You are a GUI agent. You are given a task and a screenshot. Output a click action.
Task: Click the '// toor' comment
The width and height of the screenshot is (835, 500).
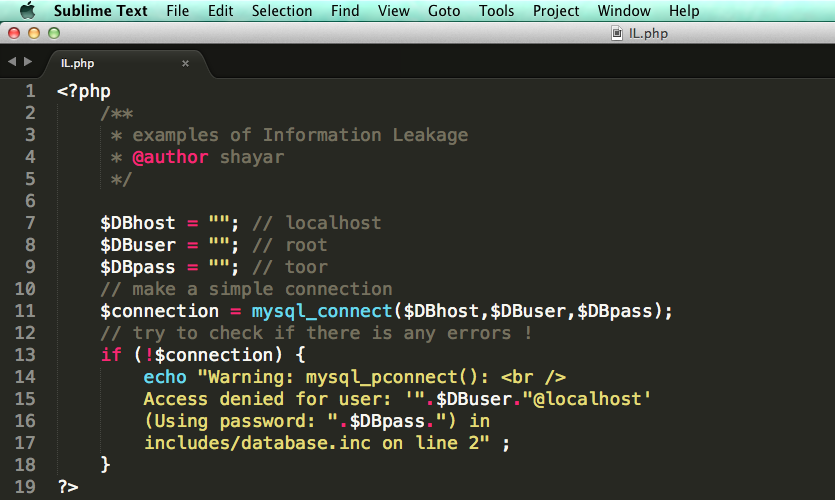289,267
